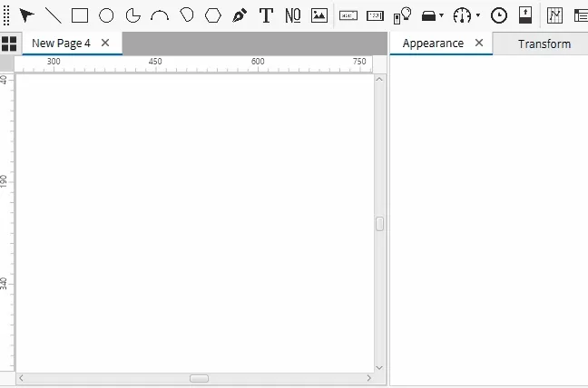
Task: Insert a numeric NO display element
Action: pyautogui.click(x=293, y=15)
